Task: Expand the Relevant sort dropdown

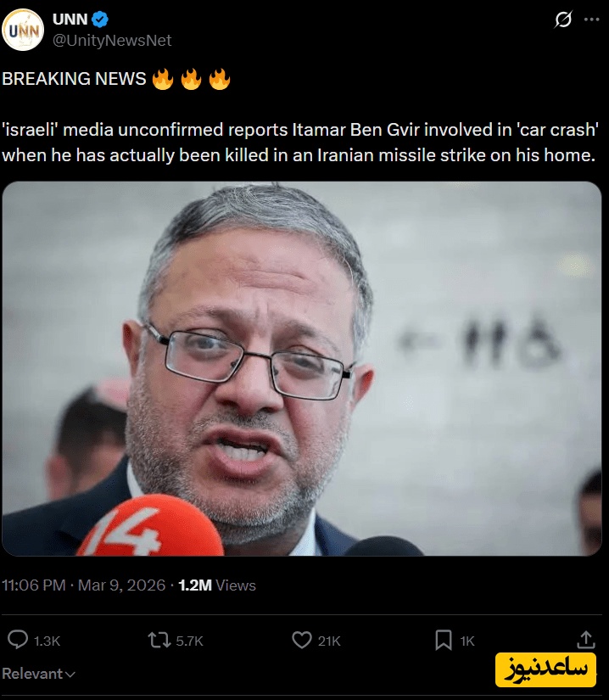Action: (38, 674)
